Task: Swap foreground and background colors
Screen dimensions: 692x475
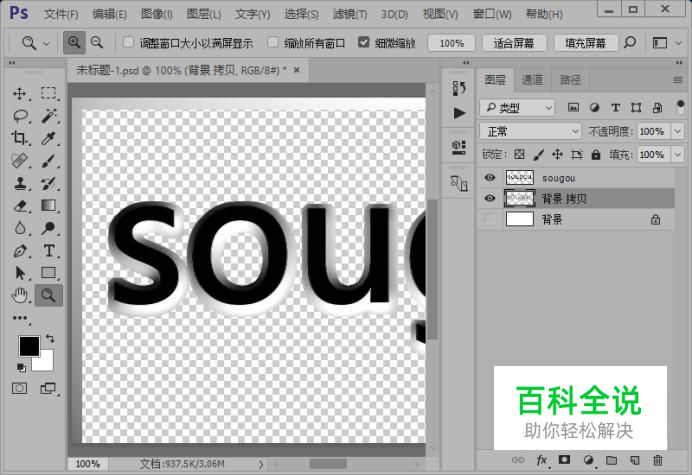Action: click(x=50, y=339)
